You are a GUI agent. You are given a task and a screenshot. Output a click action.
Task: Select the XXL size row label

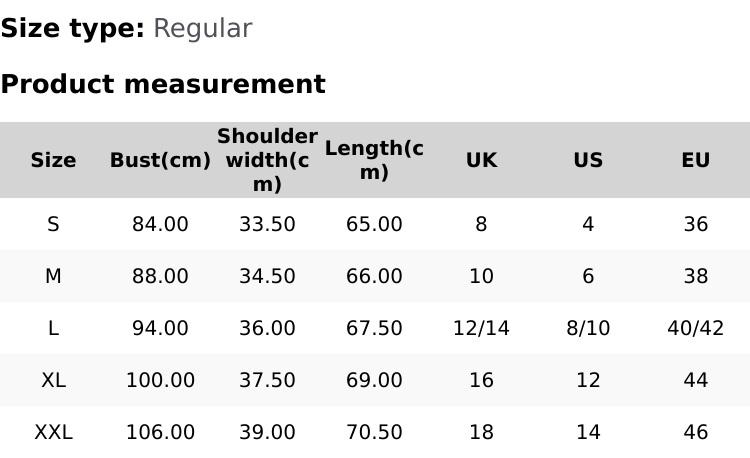pyautogui.click(x=53, y=432)
